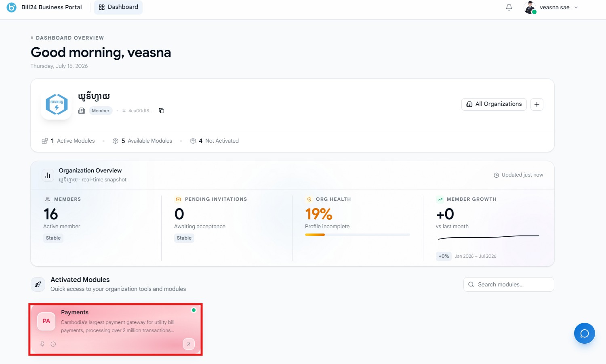Open All Organizations list
Image resolution: width=606 pixels, height=364 pixels.
point(494,104)
